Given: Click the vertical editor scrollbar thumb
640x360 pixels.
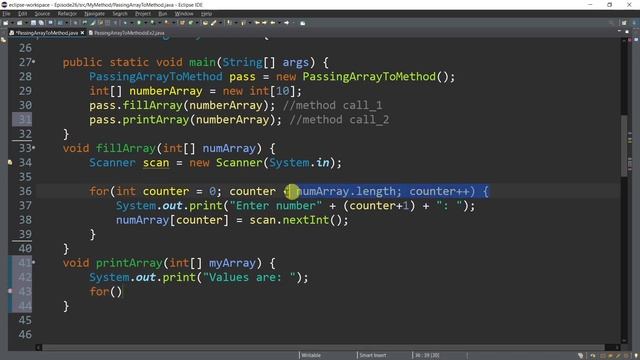Looking at the screenshot, I should click(624, 146).
